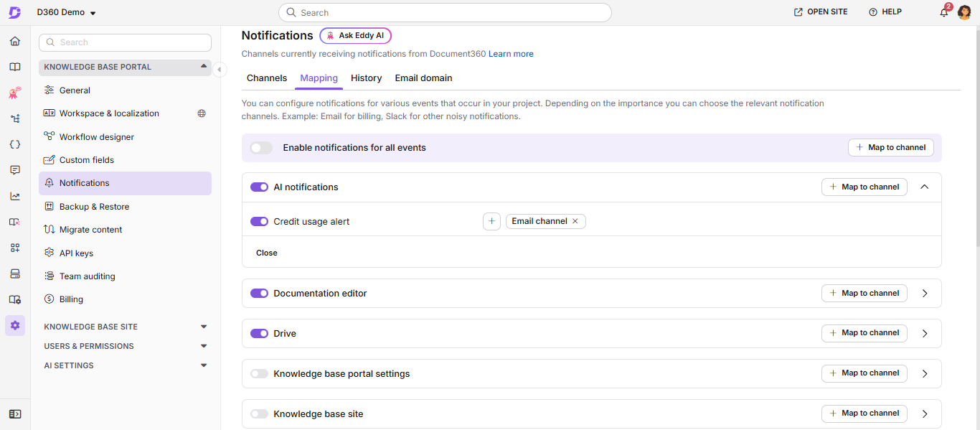The width and height of the screenshot is (980, 430).
Task: Click the OPEN SITE link
Action: [x=821, y=12]
